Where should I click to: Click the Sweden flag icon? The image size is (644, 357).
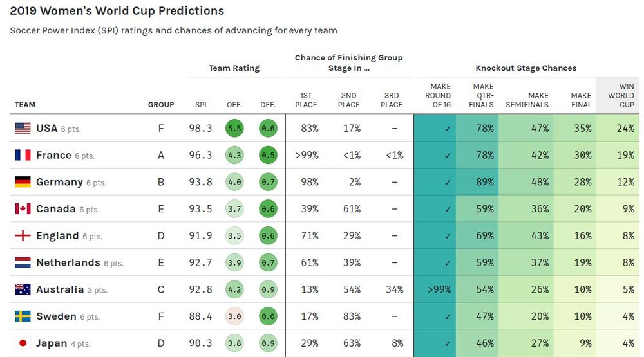[x=23, y=316]
